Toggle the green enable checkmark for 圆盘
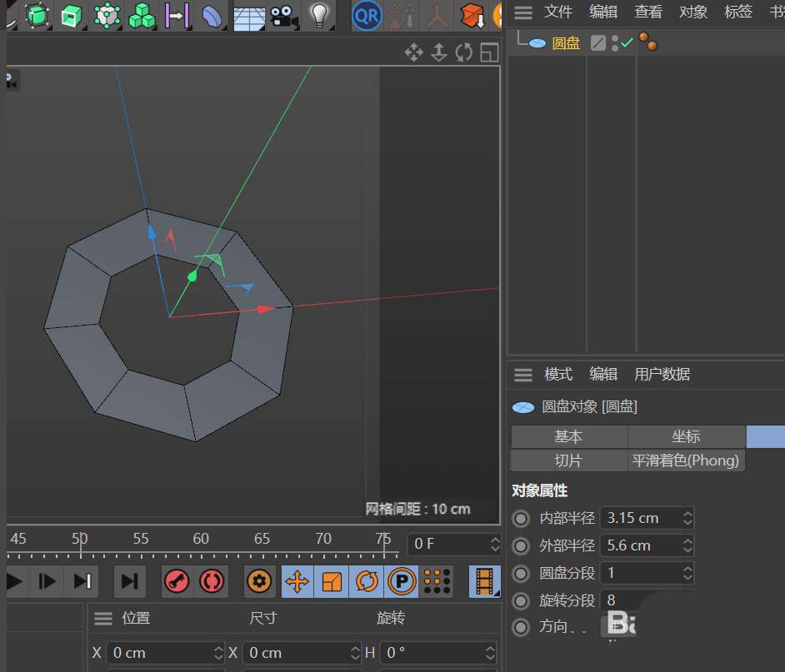The height and width of the screenshot is (672, 785). 627,42
